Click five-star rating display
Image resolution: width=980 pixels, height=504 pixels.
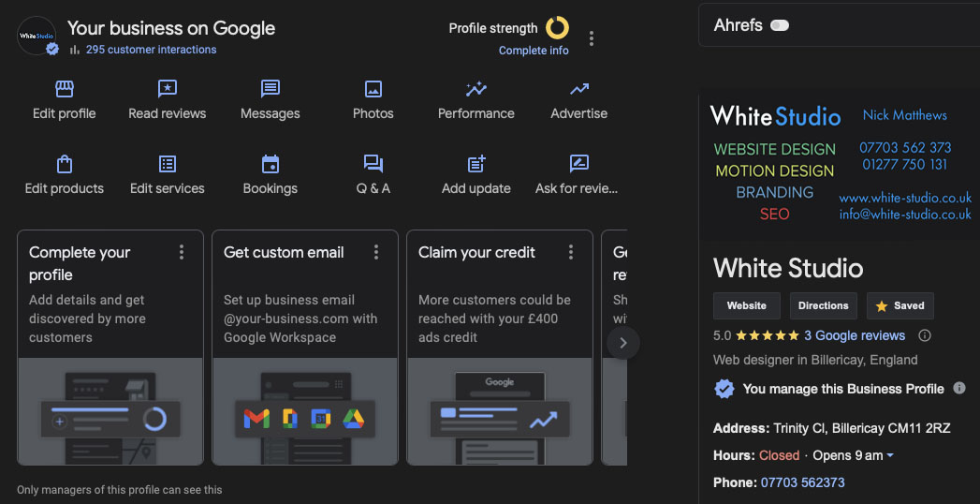click(768, 335)
